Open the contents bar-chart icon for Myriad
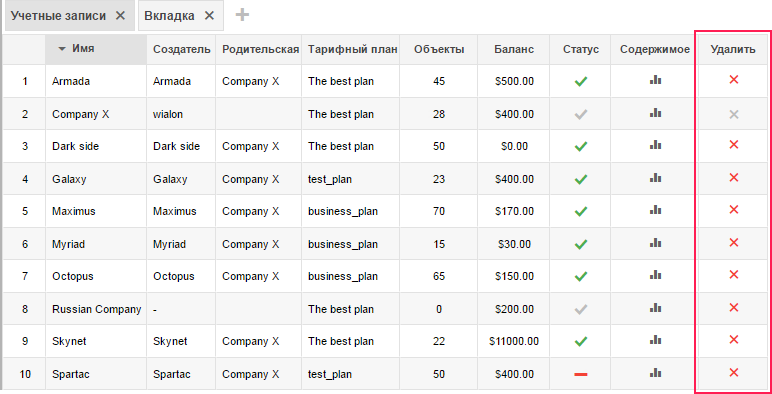Viewport: 772px width, 394px height. pos(655,242)
